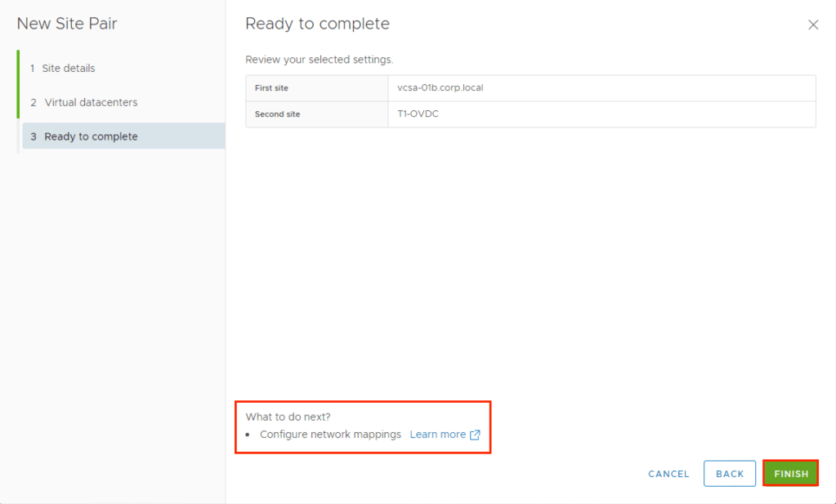Click the New Site Pair title
This screenshot has height=504, width=836.
point(67,24)
